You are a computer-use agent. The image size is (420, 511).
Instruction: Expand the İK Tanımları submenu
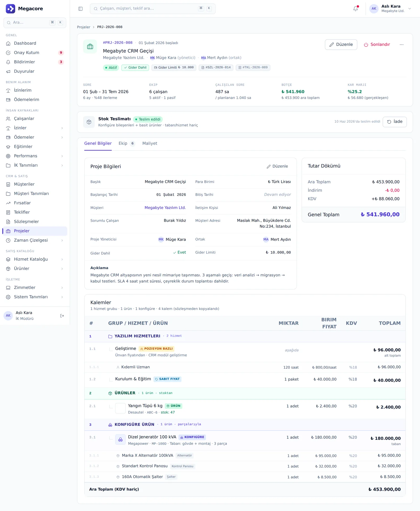tap(62, 166)
